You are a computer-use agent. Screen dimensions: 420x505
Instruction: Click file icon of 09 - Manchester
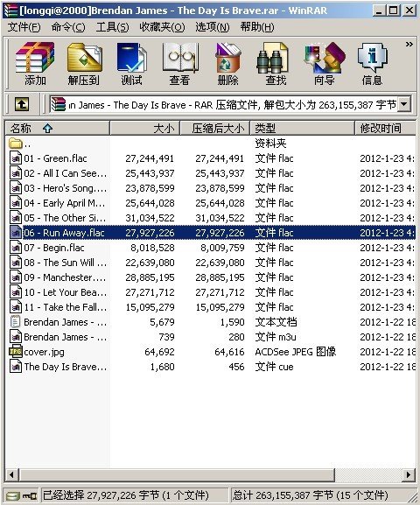[x=16, y=277]
